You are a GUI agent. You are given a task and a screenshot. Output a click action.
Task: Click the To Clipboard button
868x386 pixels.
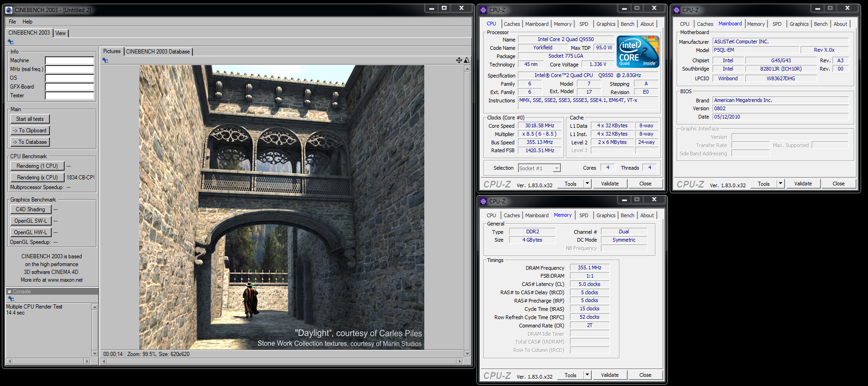coord(30,131)
